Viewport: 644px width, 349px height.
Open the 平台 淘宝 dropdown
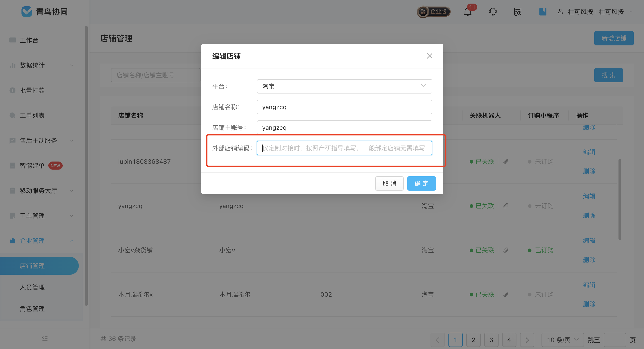click(x=344, y=86)
